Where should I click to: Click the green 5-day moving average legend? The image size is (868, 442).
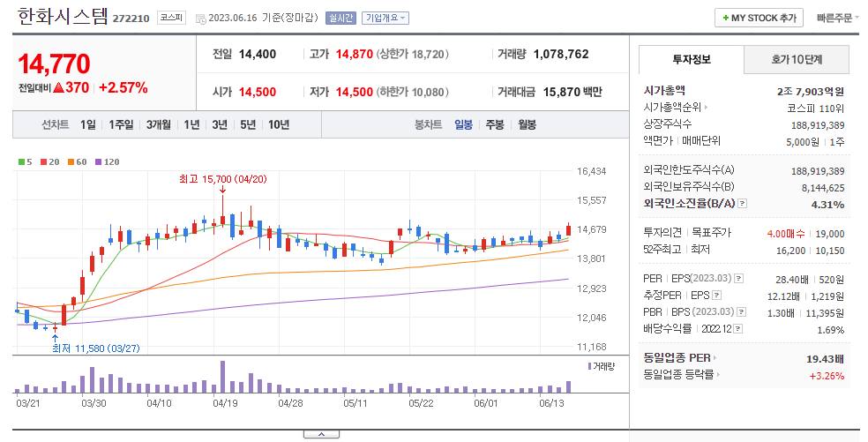coord(25,161)
